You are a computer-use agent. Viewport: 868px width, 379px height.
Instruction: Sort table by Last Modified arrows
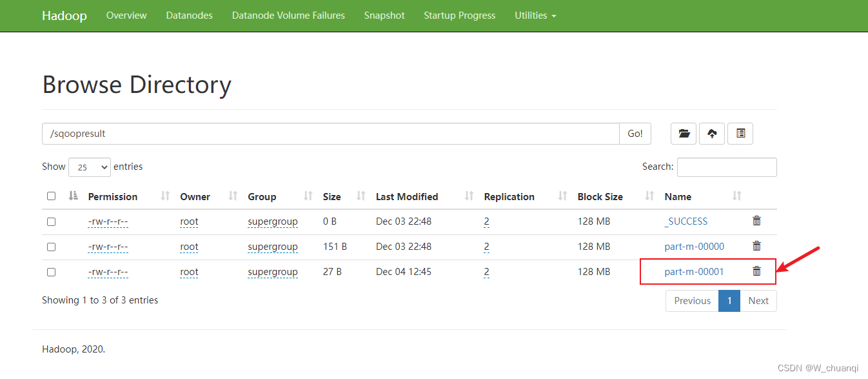(469, 196)
